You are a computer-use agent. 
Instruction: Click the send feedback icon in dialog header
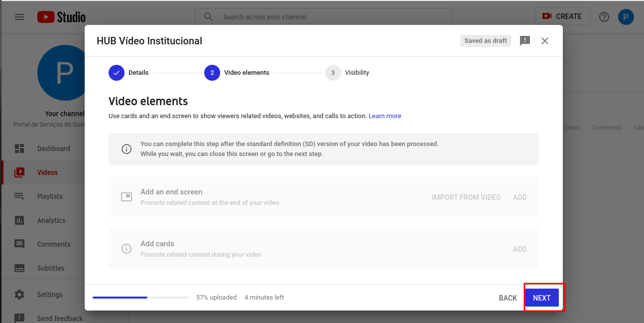point(525,41)
